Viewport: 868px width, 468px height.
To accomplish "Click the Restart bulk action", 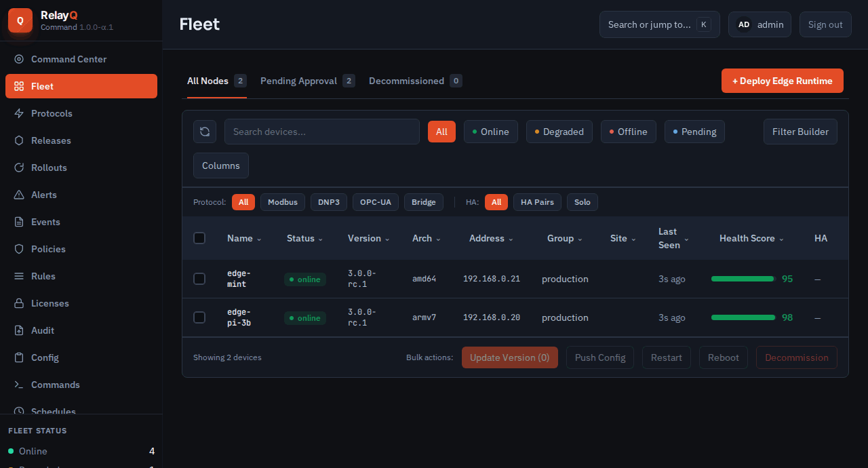I will 667,357.
